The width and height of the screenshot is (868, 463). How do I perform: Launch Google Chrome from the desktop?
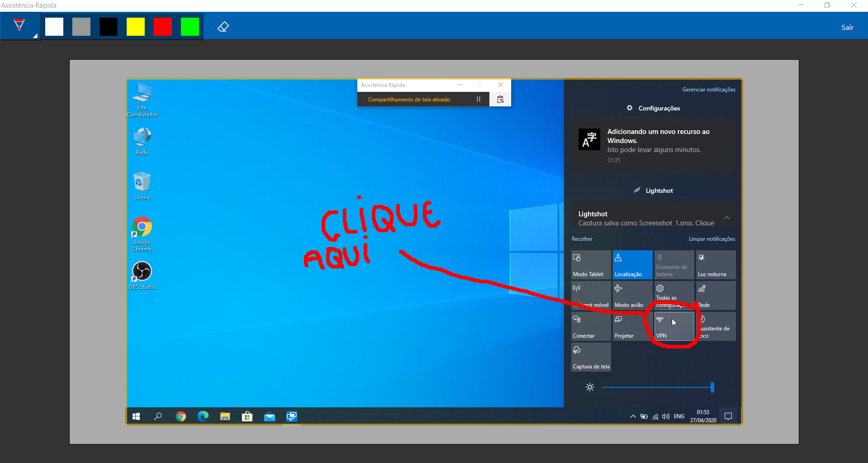142,234
